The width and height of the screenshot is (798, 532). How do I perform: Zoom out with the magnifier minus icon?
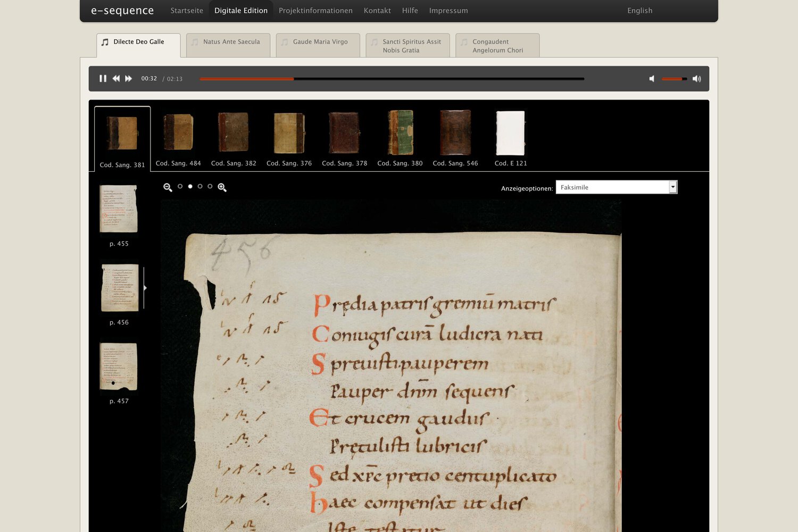[168, 187]
